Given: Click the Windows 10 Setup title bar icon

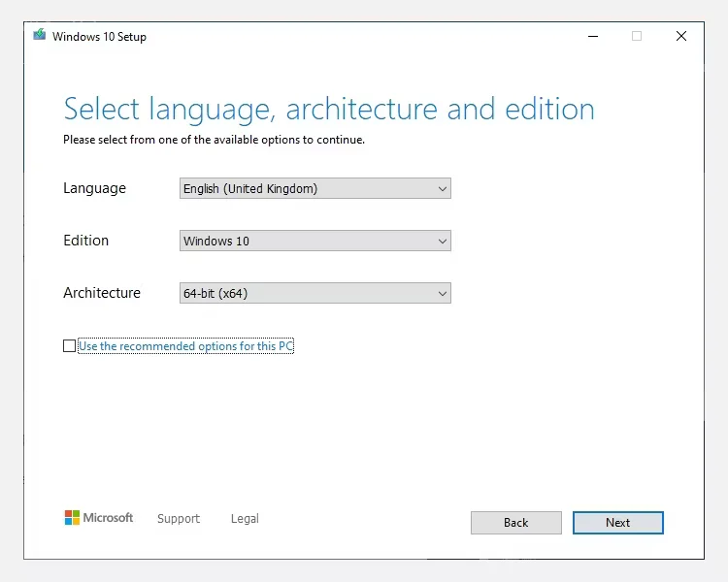Looking at the screenshot, I should click(40, 36).
